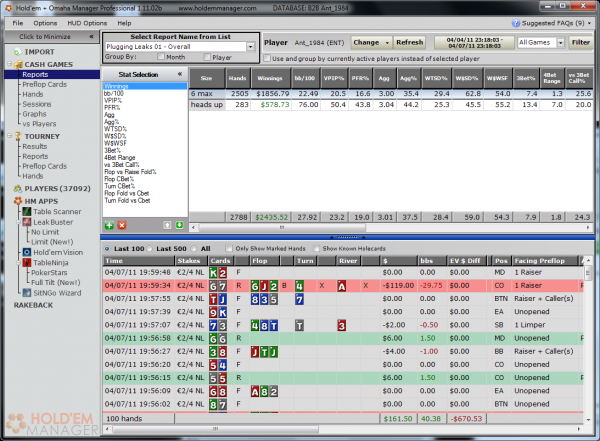Check Only Show Marked Hands
This screenshot has width=600, height=441.
click(229, 248)
